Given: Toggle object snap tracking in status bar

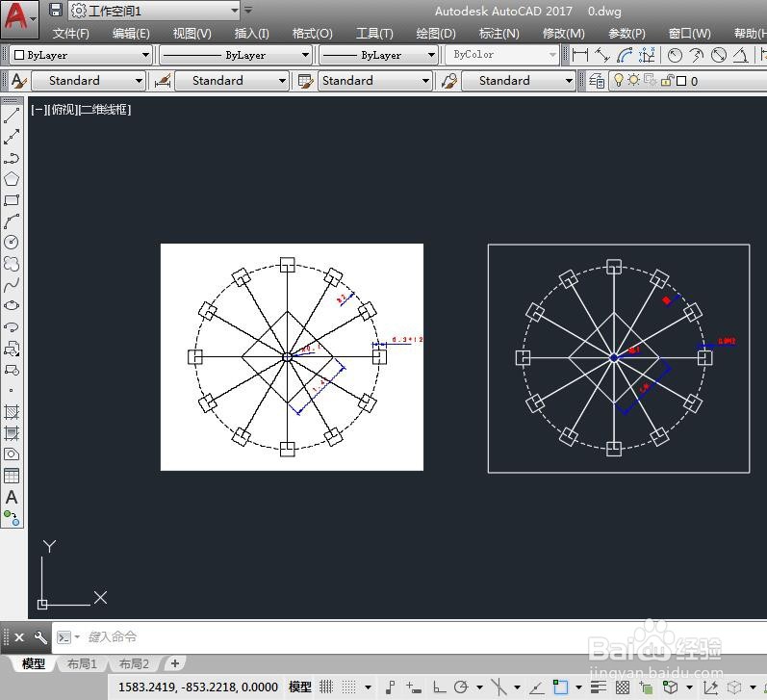Looking at the screenshot, I should click(x=537, y=687).
